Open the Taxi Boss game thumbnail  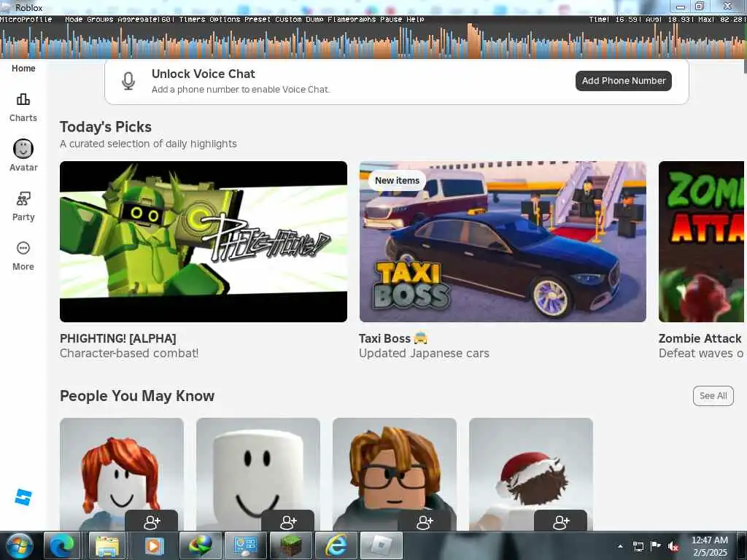tap(503, 241)
